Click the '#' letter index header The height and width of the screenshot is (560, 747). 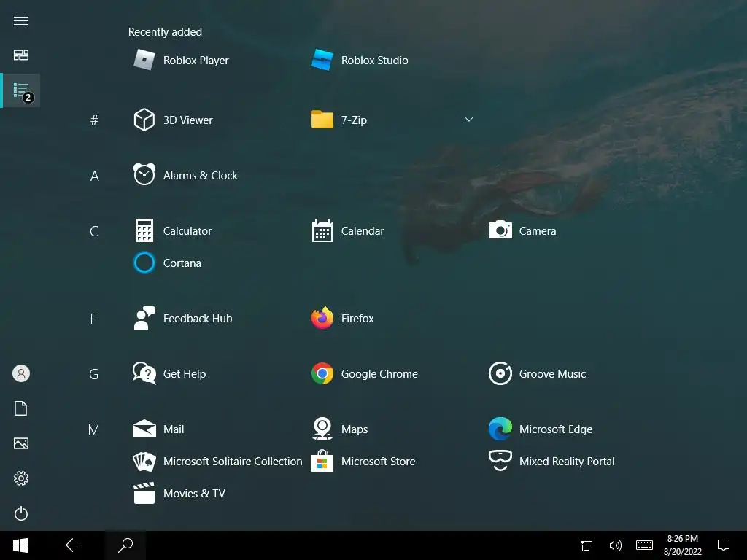[94, 120]
